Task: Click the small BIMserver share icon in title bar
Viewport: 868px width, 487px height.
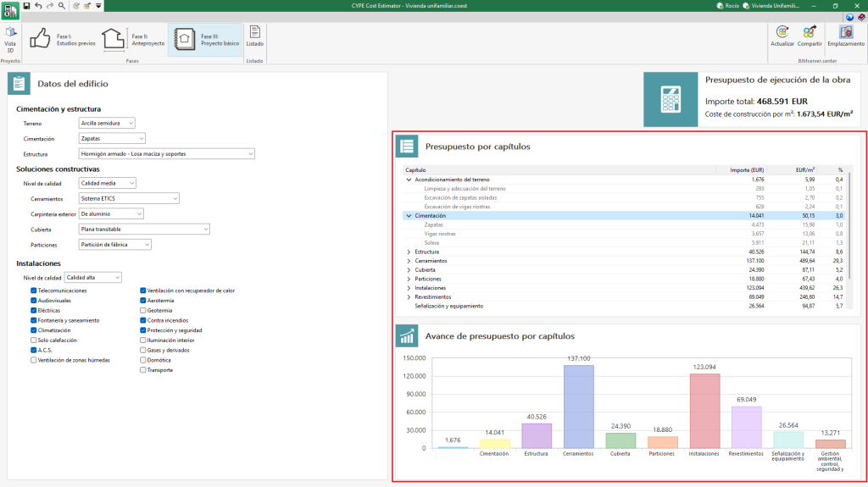Action: (87, 6)
